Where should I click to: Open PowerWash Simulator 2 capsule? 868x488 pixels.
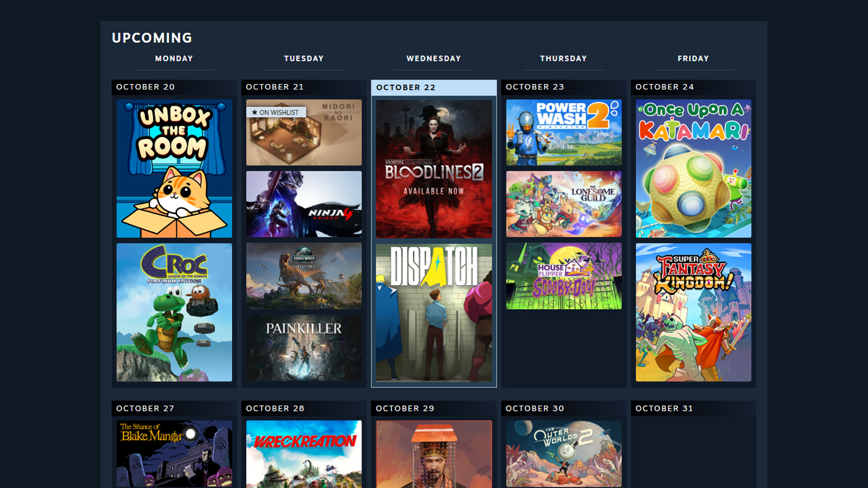pyautogui.click(x=564, y=133)
